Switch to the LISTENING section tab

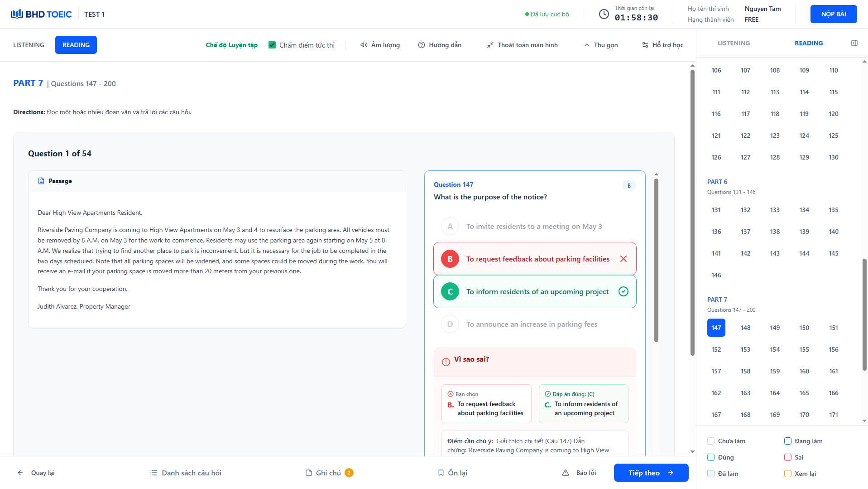tap(29, 45)
